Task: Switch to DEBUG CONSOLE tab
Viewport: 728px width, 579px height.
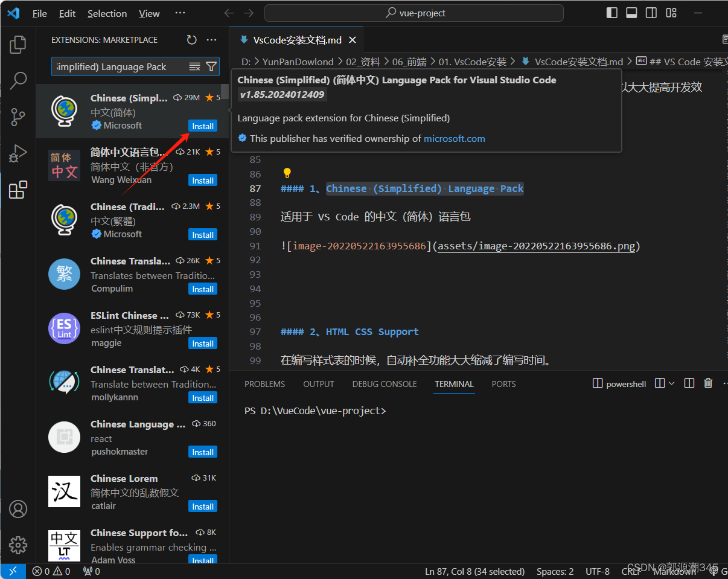Action: pyautogui.click(x=385, y=384)
